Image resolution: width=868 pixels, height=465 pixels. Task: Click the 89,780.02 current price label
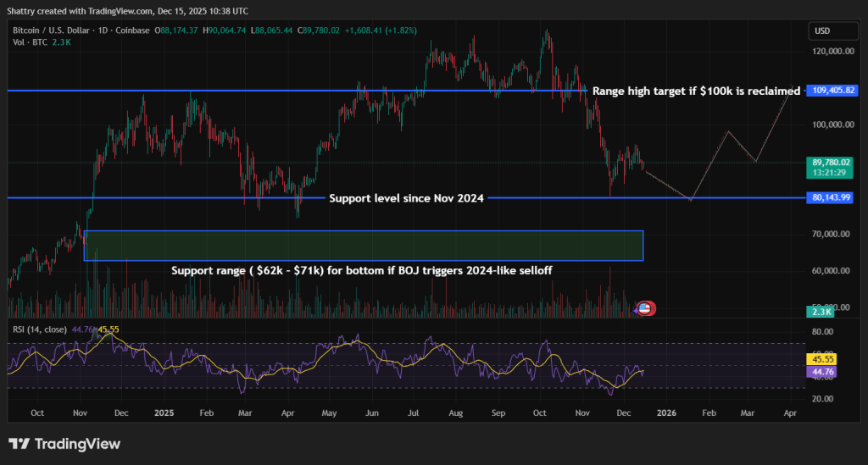click(x=832, y=163)
